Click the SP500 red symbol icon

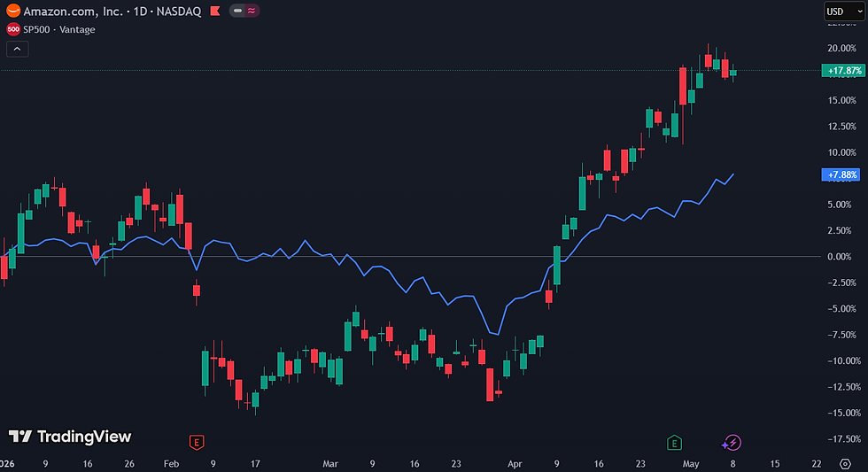pyautogui.click(x=13, y=29)
